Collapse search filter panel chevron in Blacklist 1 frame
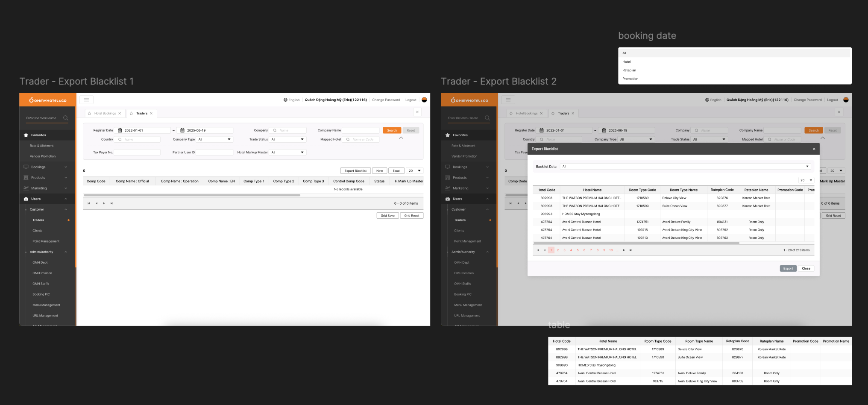Viewport: 868px width, 405px height. [x=401, y=138]
